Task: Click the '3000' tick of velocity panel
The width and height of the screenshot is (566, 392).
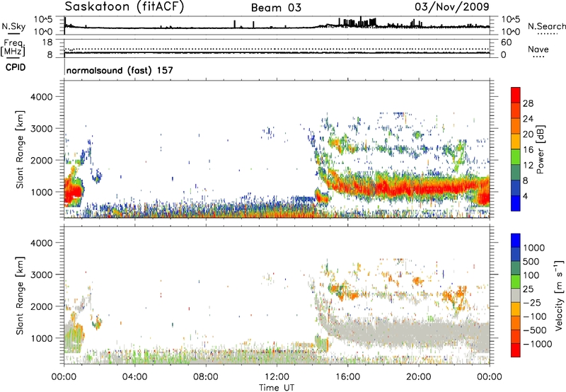Action: pyautogui.click(x=41, y=275)
